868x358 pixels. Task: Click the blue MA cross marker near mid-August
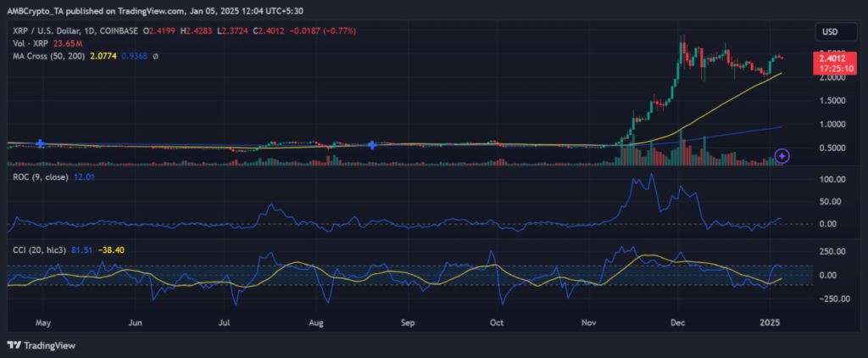point(372,145)
